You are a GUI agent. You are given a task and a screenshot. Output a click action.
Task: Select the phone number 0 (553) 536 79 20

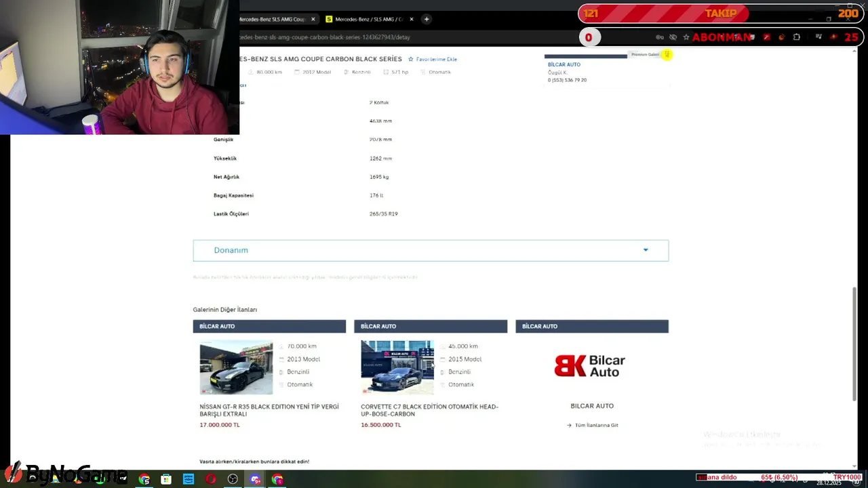(x=567, y=80)
